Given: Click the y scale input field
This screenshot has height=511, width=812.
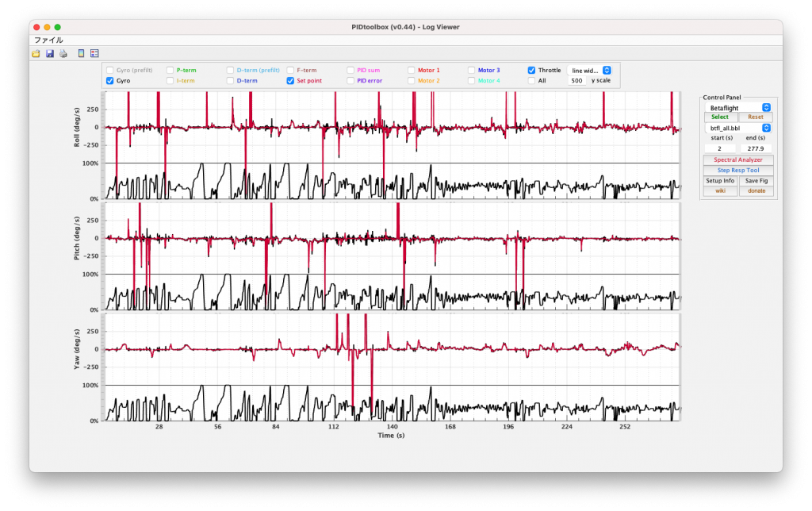Looking at the screenshot, I should point(576,81).
